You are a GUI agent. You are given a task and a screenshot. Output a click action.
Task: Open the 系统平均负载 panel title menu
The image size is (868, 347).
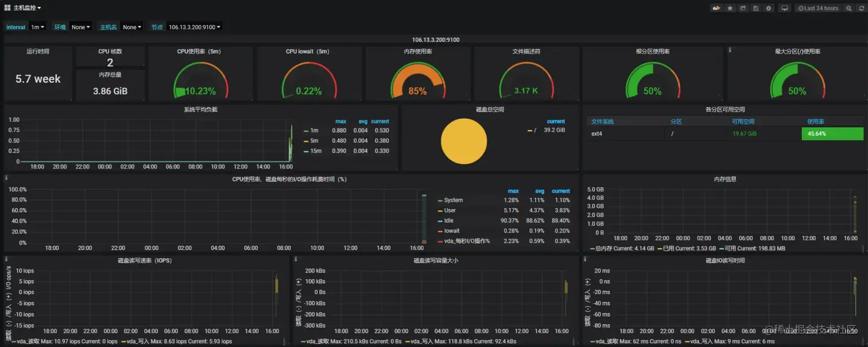coord(200,109)
